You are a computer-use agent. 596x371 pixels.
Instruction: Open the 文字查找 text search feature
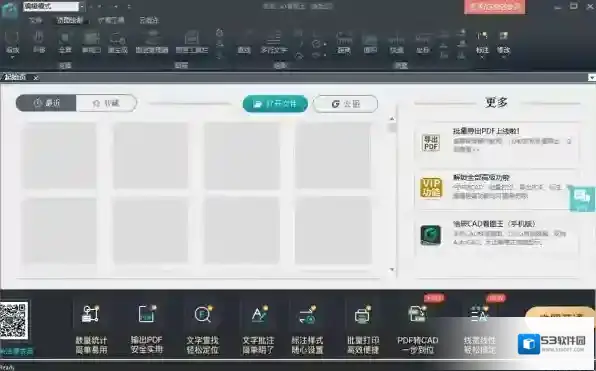203,329
